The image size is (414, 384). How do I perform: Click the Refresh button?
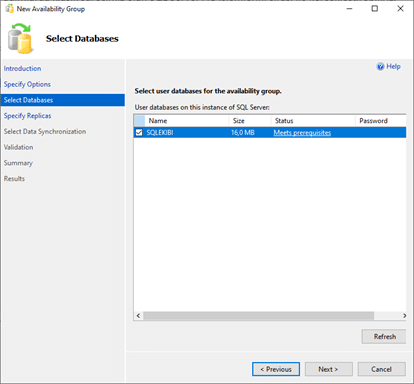[384, 337]
